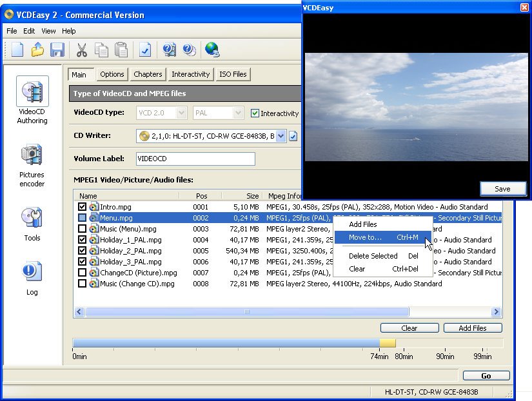532x401 pixels.
Task: Click the Clear button below file list
Action: tap(409, 328)
